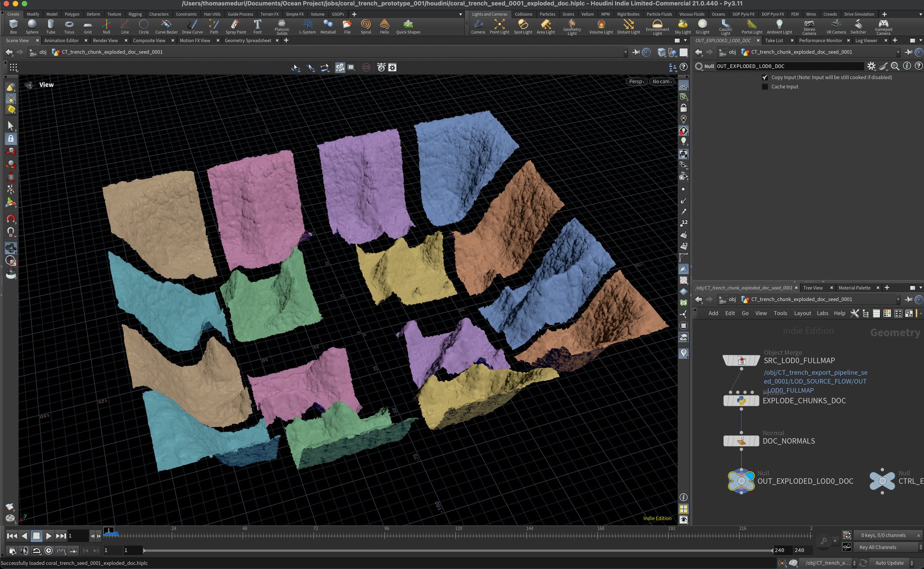Switch to the Tree View tab

[x=813, y=288]
